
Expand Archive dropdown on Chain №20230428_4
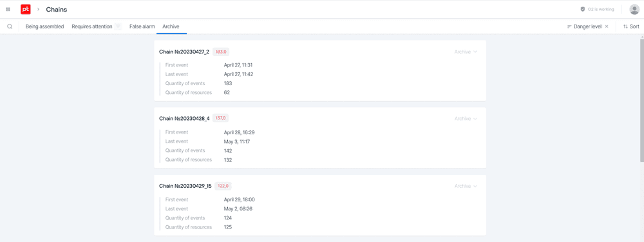pyautogui.click(x=466, y=119)
